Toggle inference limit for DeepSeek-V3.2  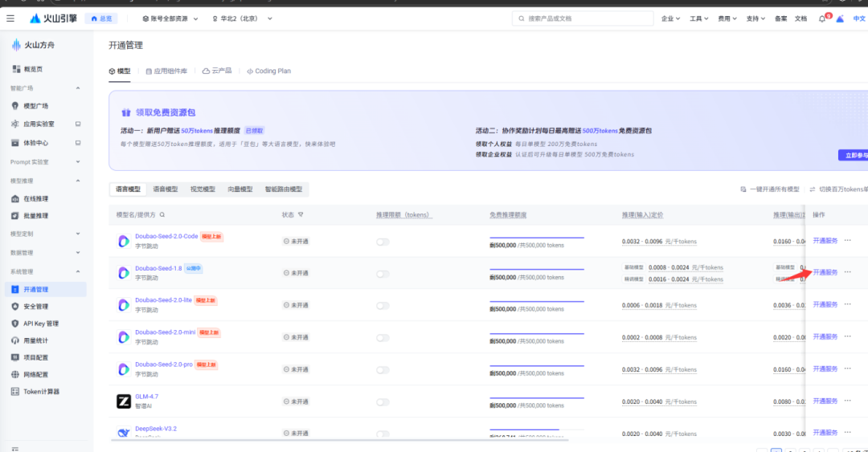(x=383, y=434)
